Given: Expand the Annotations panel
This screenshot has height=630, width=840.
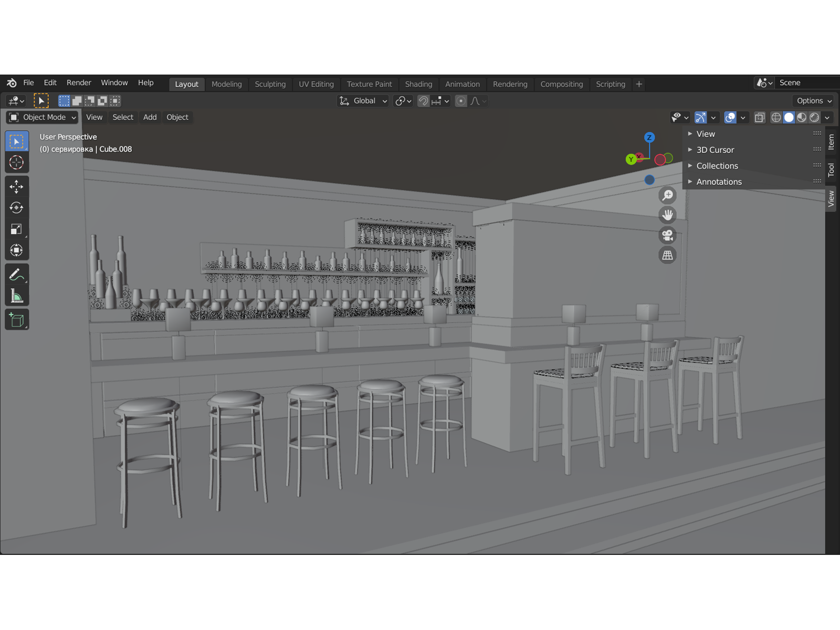Looking at the screenshot, I should point(719,181).
